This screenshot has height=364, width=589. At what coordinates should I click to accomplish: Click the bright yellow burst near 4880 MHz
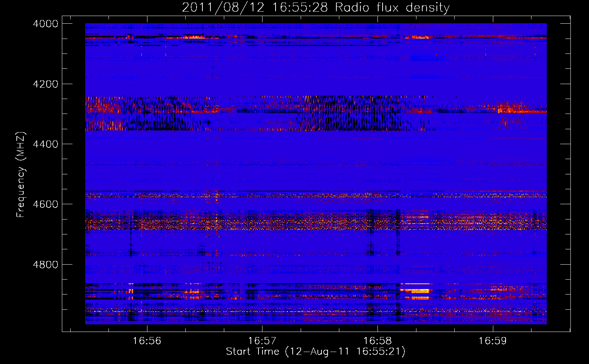pos(416,291)
